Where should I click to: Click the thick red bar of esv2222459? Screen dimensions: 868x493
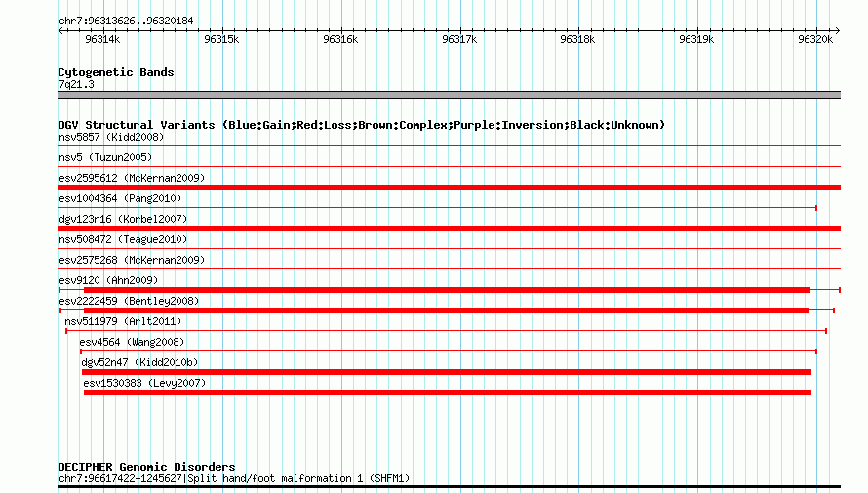point(447,310)
